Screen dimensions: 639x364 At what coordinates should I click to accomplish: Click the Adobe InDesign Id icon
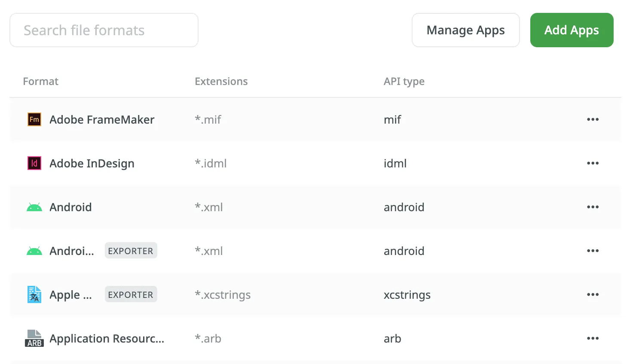point(34,163)
